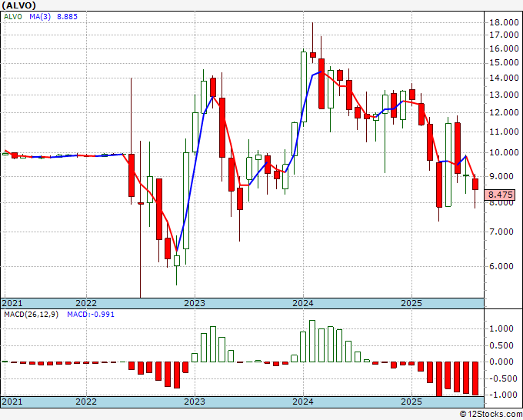Click the MACD(26,12,9) indicator label
Viewport: 523px width, 420px height.
point(32,315)
